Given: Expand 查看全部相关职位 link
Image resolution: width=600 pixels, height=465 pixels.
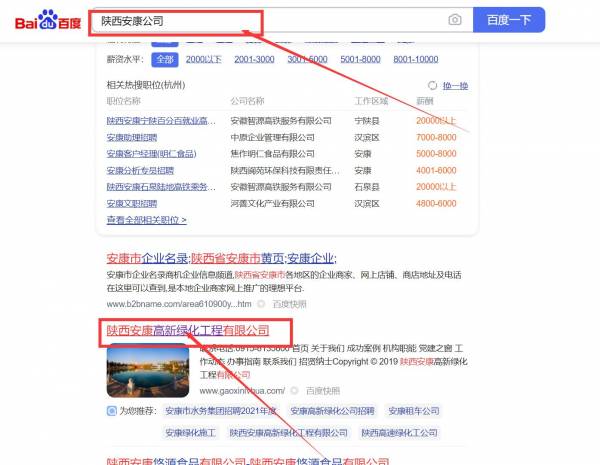Looking at the screenshot, I should tap(146, 220).
